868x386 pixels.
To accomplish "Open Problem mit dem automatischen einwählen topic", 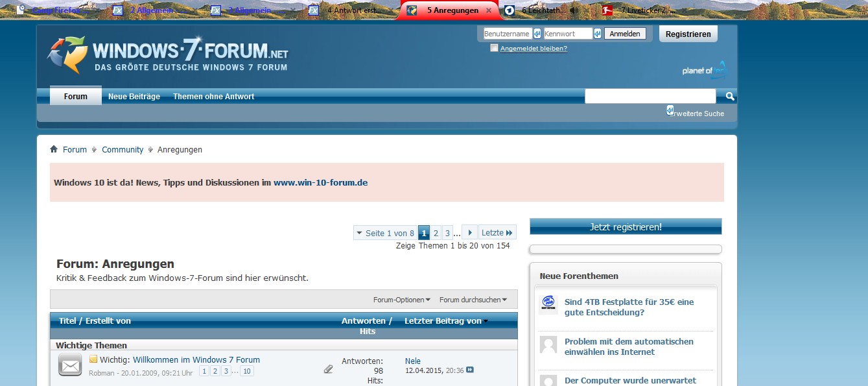I will [x=629, y=346].
